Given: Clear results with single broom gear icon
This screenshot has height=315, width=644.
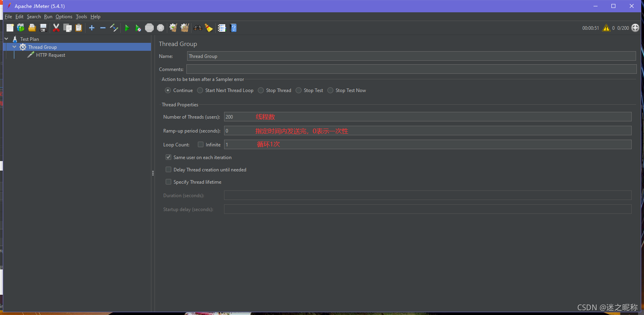Looking at the screenshot, I should [x=173, y=28].
